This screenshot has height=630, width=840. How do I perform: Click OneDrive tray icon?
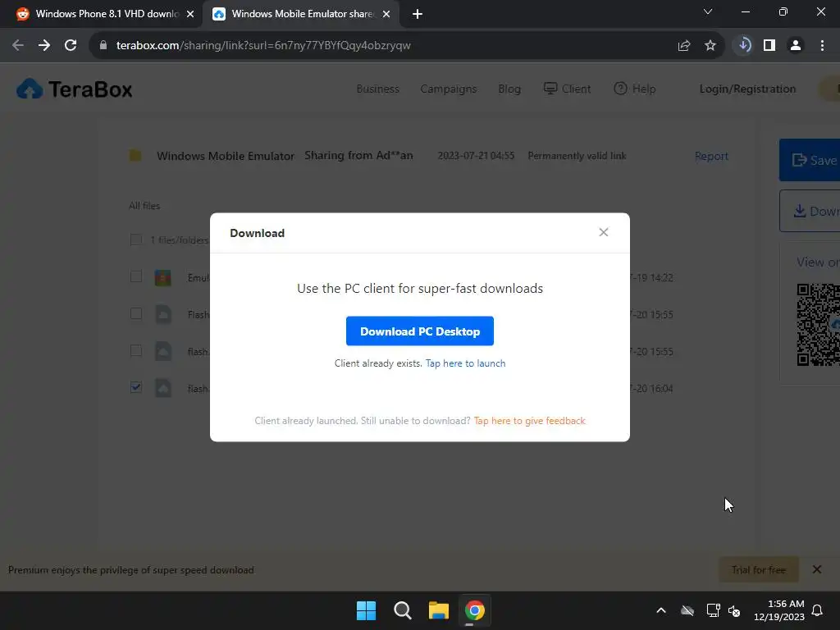[687, 610]
